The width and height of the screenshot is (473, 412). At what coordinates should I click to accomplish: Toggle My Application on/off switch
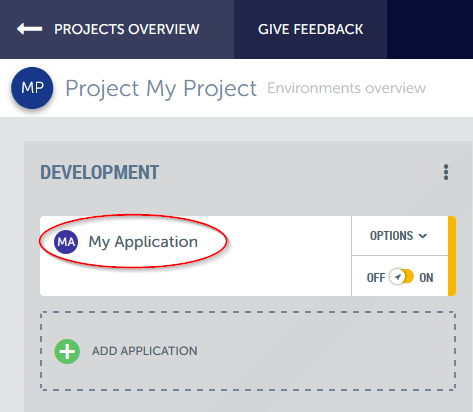point(402,277)
